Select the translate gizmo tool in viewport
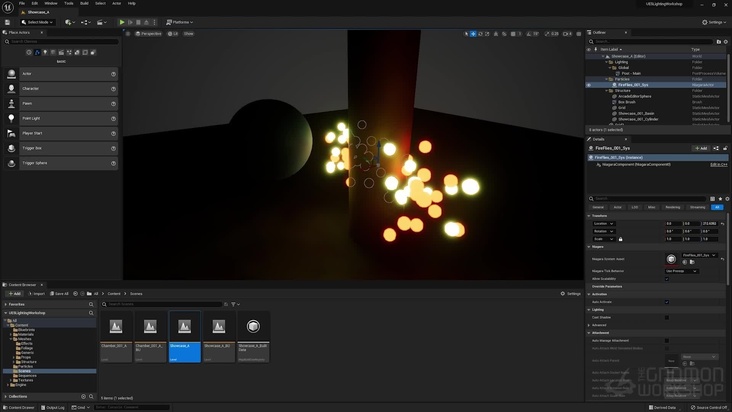Viewport: 732px width, 412px height. coord(473,33)
